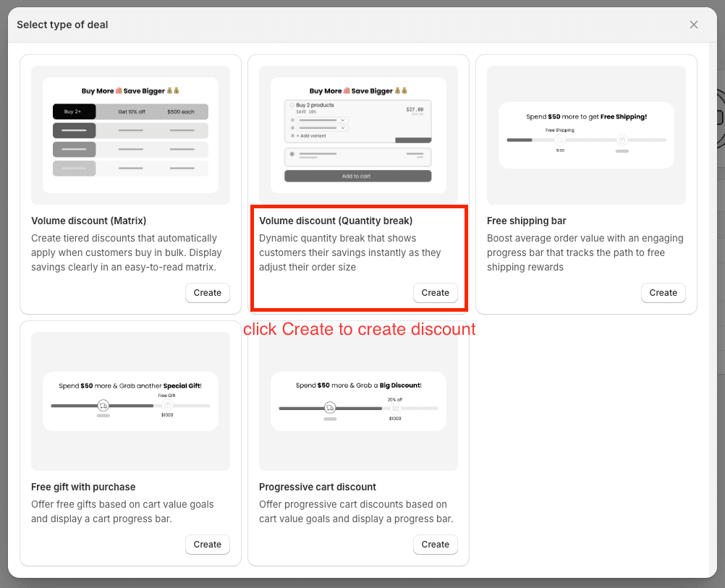
Task: Click the truck icon on Progressive discount progress bar
Action: coord(330,408)
